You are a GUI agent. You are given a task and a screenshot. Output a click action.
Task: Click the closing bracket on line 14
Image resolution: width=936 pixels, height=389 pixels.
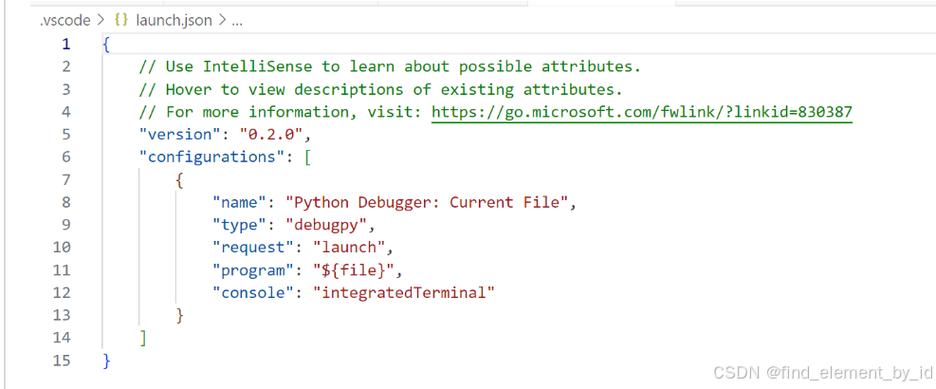143,338
